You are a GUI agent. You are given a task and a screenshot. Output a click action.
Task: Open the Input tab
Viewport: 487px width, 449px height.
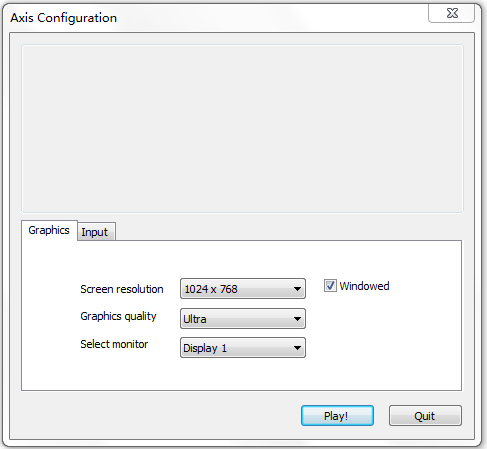coord(96,232)
